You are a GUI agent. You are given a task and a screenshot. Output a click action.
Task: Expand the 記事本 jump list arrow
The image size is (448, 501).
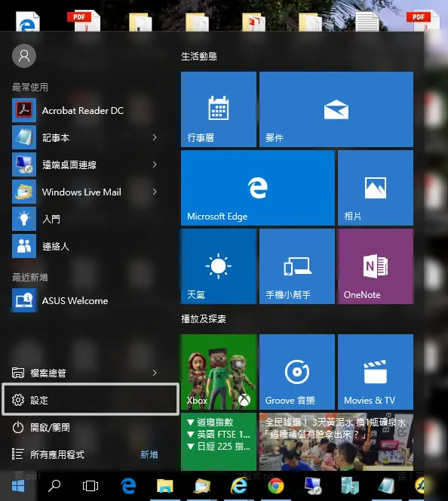[x=155, y=137]
